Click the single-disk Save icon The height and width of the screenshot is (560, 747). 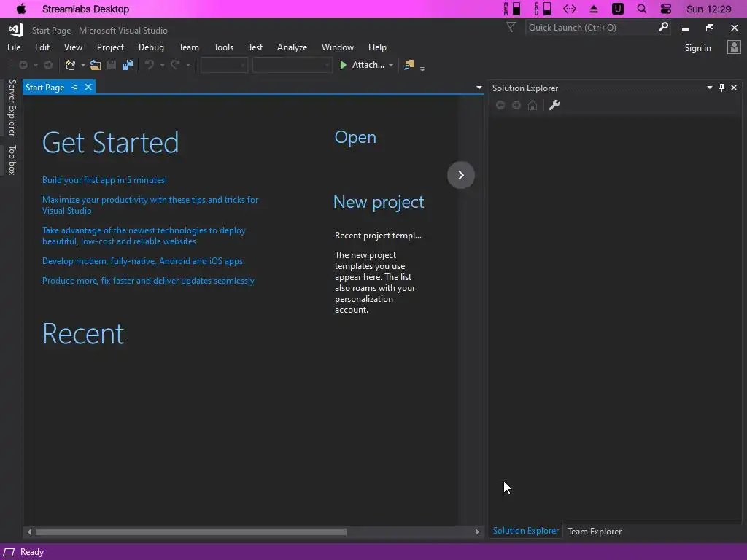(x=112, y=65)
